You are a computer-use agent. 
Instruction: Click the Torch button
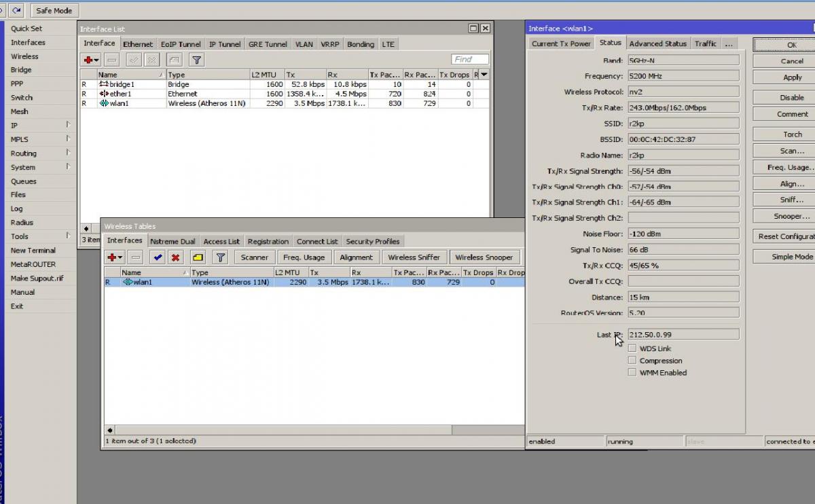tap(792, 134)
